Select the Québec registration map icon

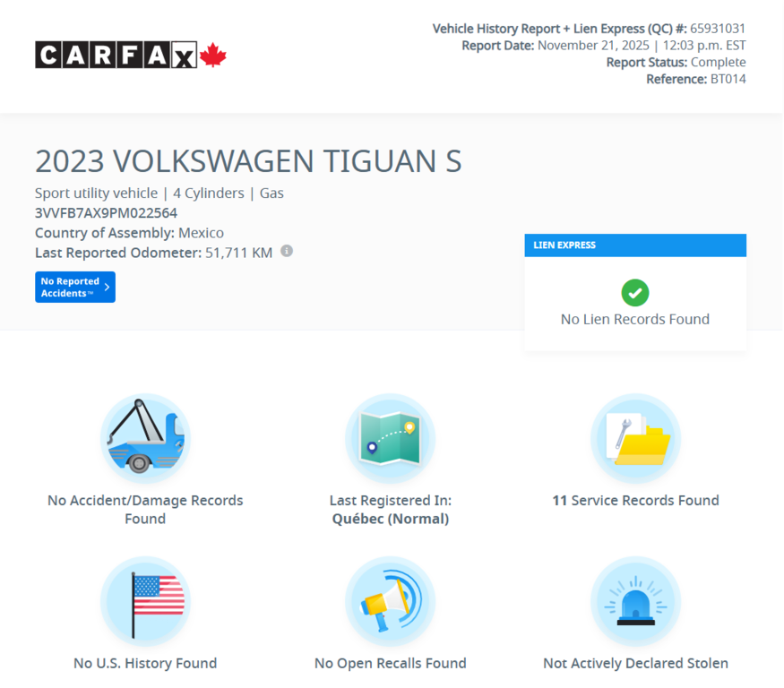pyautogui.click(x=391, y=439)
